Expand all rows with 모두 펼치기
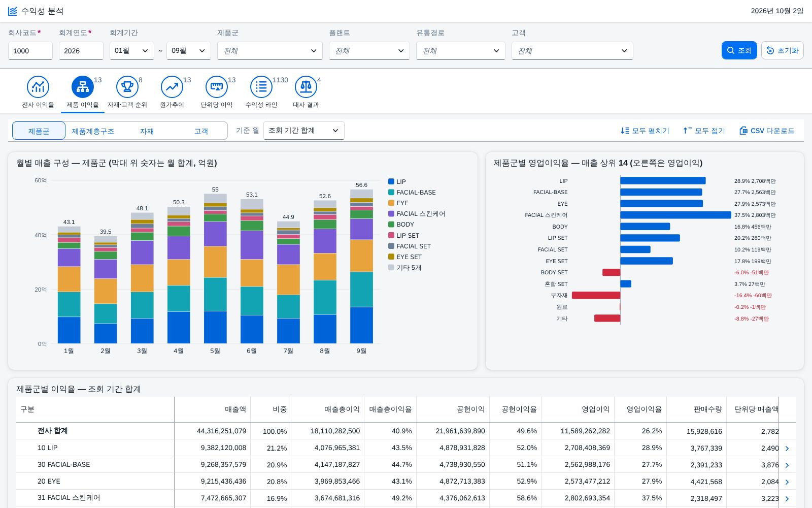The width and height of the screenshot is (812, 508). pos(645,131)
